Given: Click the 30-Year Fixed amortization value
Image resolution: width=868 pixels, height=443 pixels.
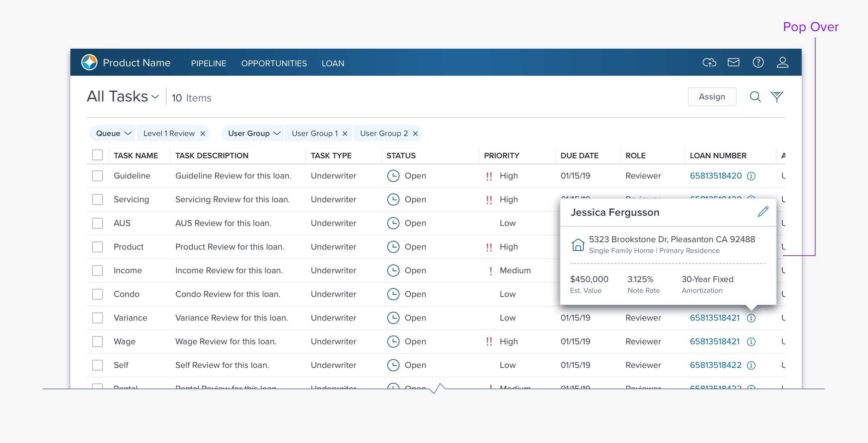Looking at the screenshot, I should [708, 279].
